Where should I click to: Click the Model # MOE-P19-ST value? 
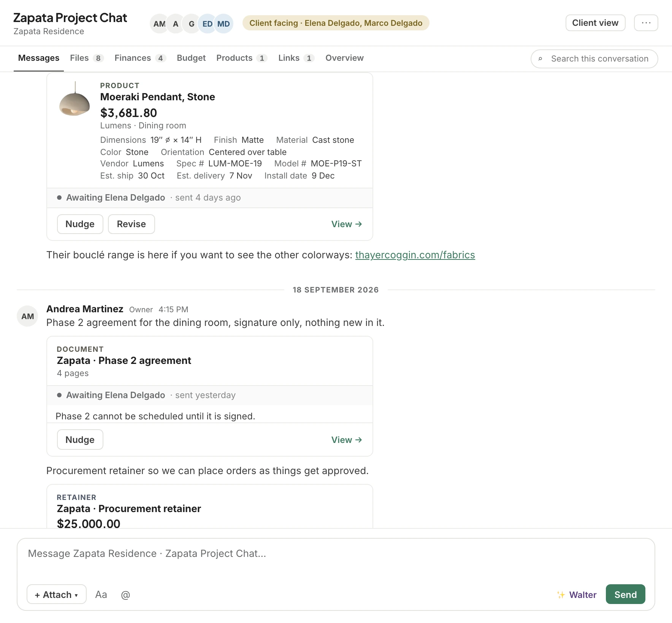(x=336, y=164)
